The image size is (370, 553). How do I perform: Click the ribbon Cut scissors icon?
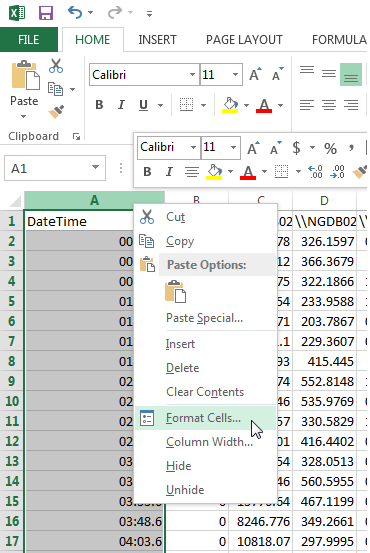56,66
